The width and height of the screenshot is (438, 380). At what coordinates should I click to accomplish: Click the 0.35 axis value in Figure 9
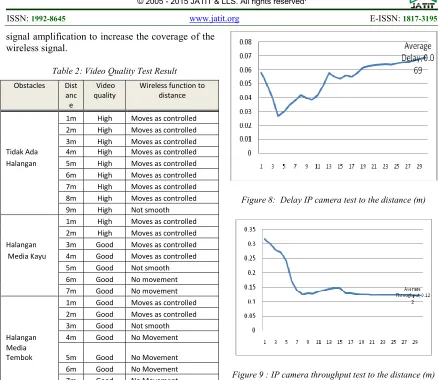(x=250, y=230)
